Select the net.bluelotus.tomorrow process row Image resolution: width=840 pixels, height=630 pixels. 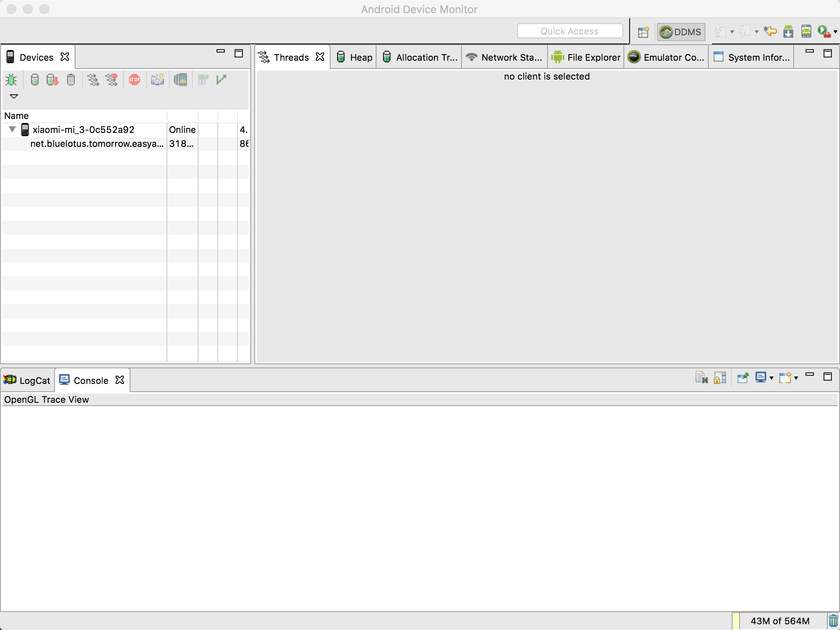(x=97, y=144)
